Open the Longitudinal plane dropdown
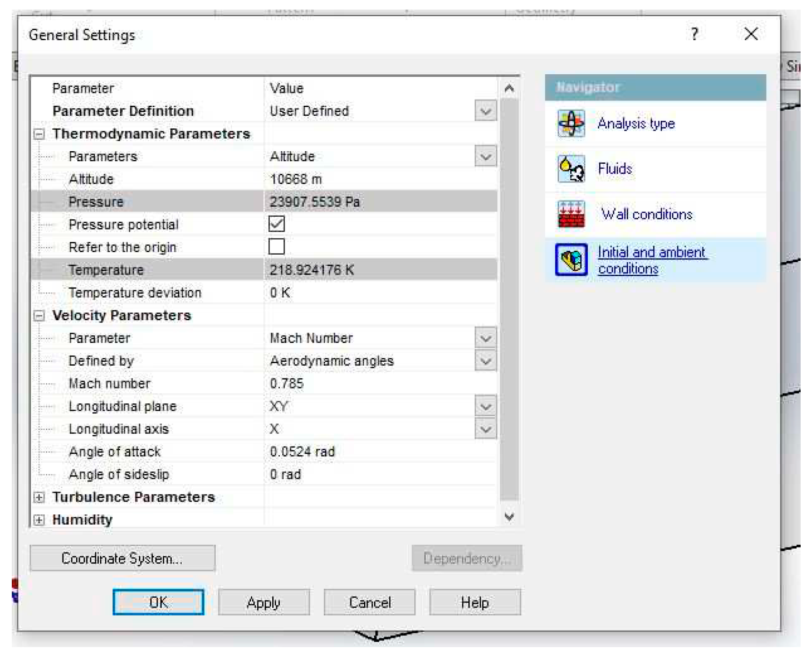 pyautogui.click(x=485, y=406)
